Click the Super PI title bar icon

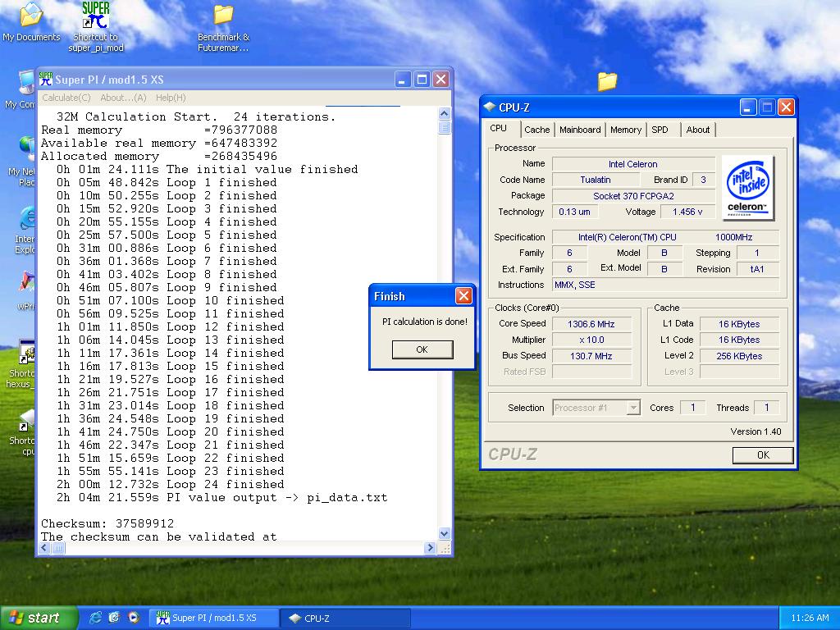(46, 80)
